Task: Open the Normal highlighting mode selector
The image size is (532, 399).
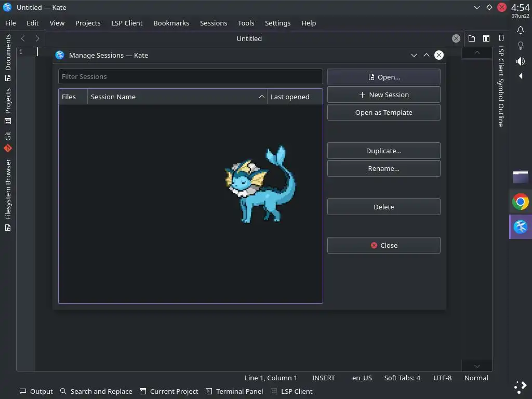Action: pyautogui.click(x=476, y=378)
